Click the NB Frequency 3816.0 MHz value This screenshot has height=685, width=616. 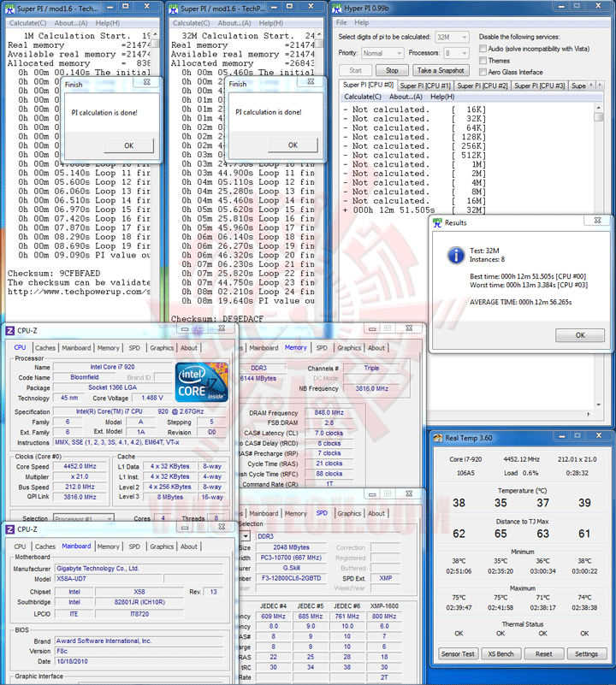pos(371,388)
